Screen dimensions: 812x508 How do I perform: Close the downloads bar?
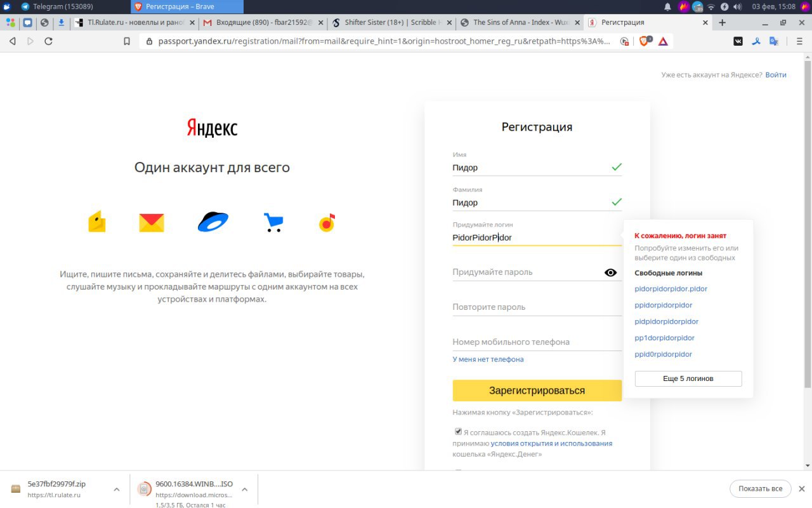point(801,488)
